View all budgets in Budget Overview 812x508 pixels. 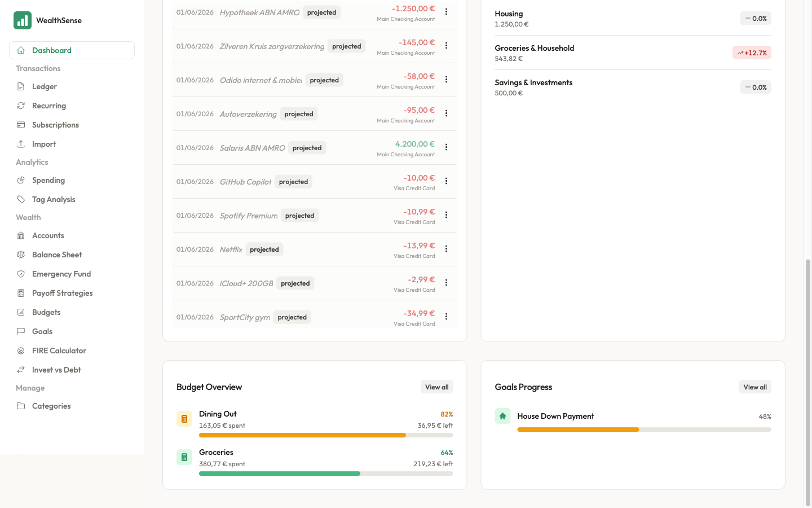coord(437,387)
